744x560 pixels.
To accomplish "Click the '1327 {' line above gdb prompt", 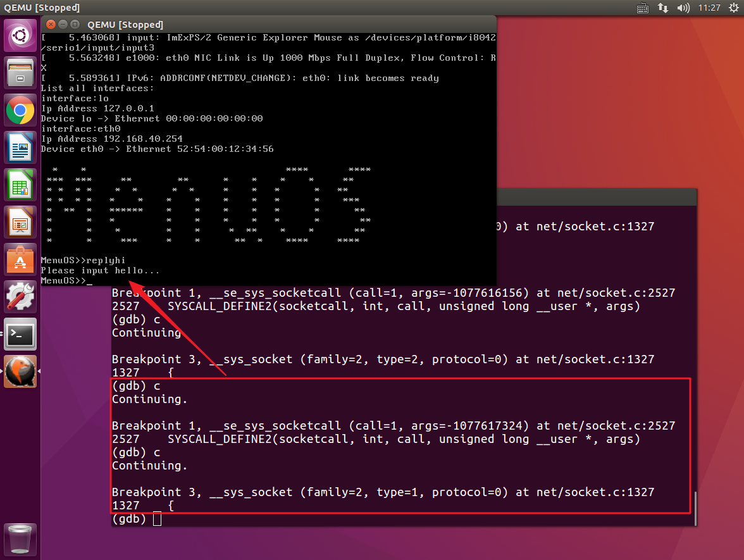I will [143, 506].
